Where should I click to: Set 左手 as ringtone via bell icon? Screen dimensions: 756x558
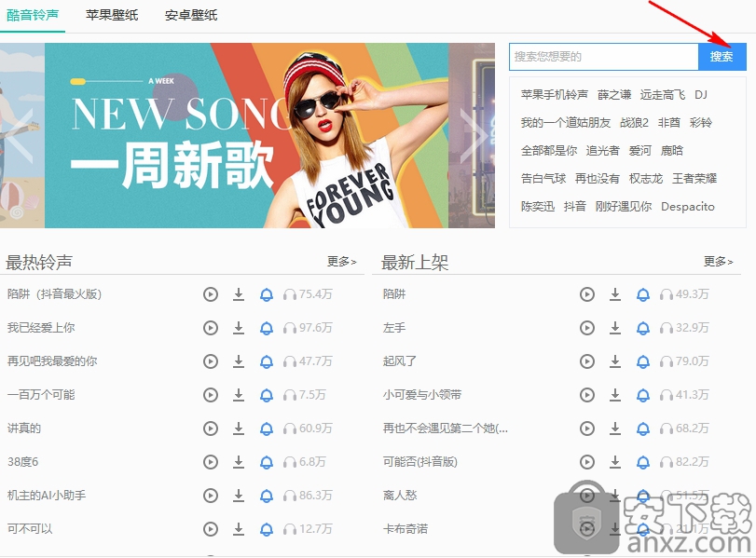[x=642, y=328]
